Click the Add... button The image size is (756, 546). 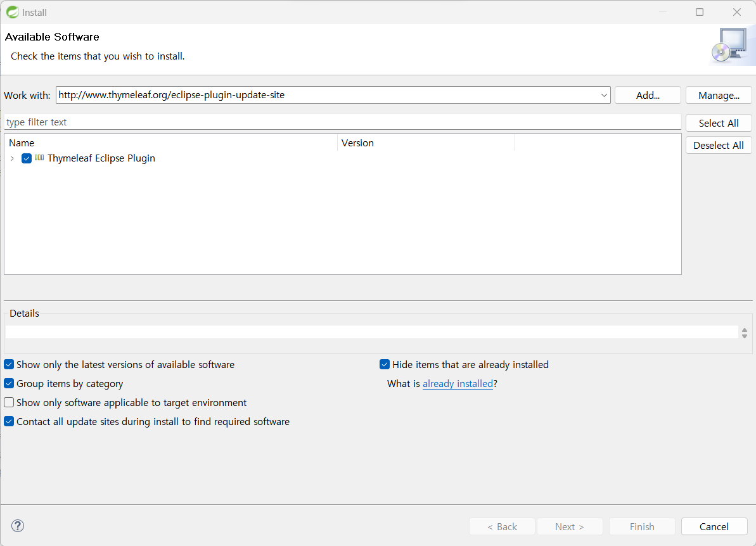coord(648,96)
